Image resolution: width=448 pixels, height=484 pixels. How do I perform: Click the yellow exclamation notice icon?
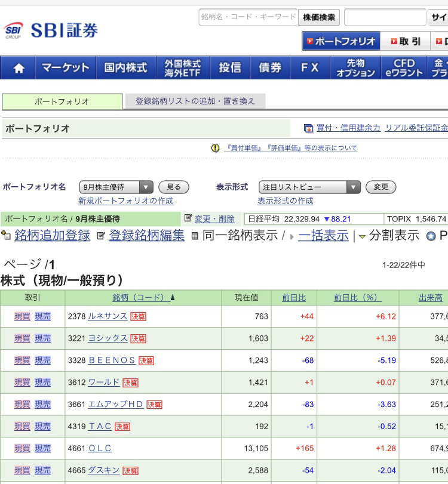[215, 148]
